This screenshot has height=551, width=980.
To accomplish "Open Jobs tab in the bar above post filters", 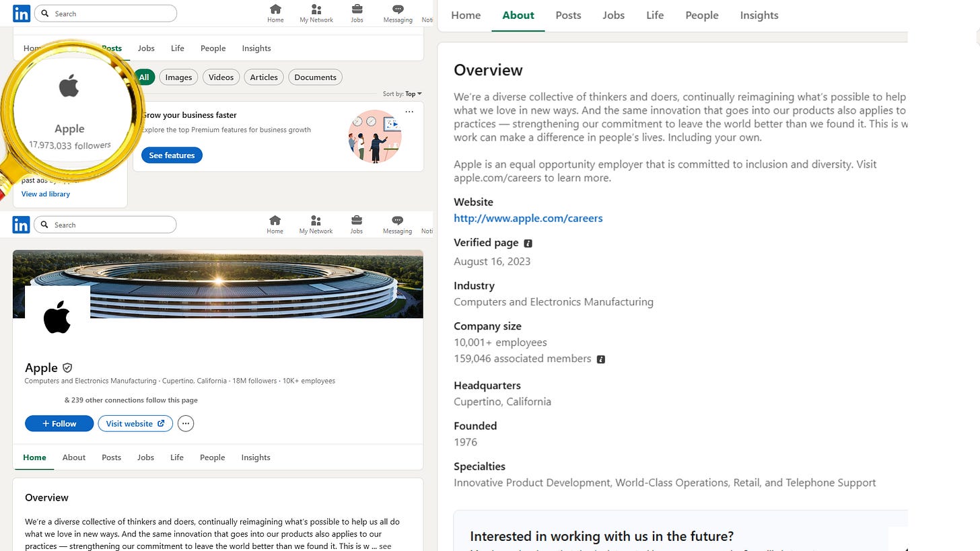I will (x=146, y=48).
